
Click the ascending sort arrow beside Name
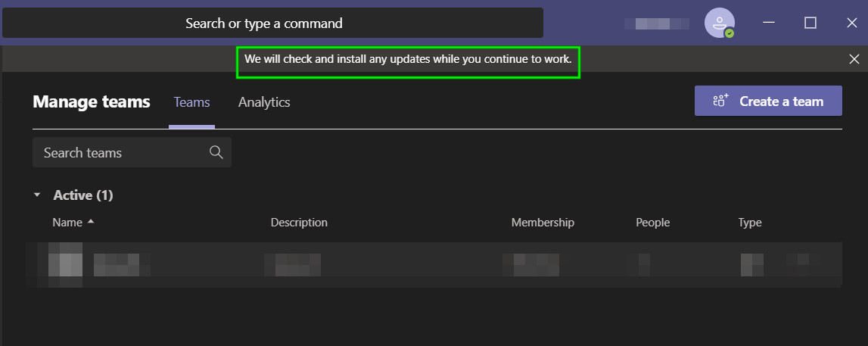click(92, 222)
